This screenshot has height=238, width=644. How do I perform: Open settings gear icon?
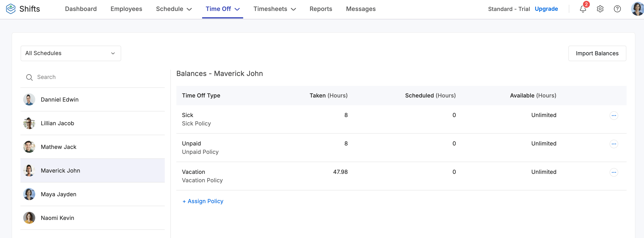pyautogui.click(x=600, y=9)
